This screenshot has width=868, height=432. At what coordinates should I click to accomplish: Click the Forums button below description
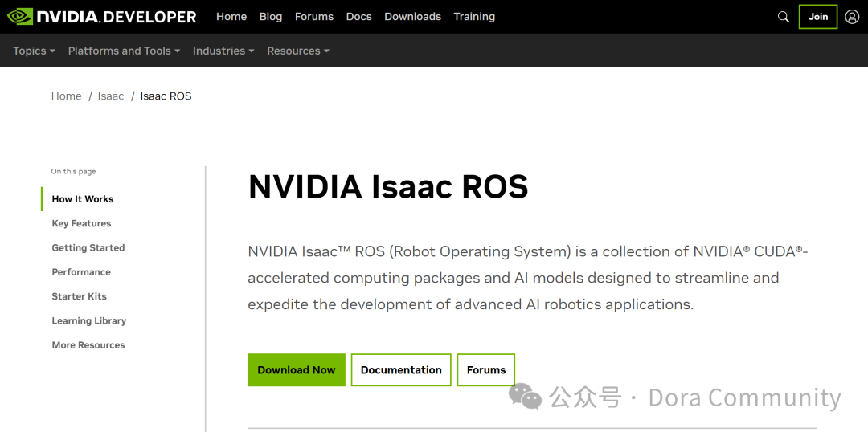click(486, 370)
